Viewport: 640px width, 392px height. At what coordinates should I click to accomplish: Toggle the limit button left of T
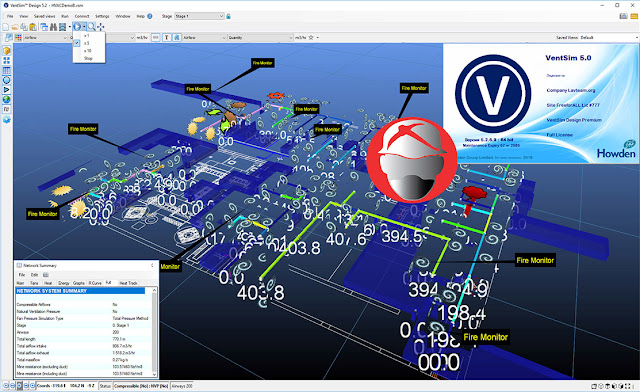(156, 38)
